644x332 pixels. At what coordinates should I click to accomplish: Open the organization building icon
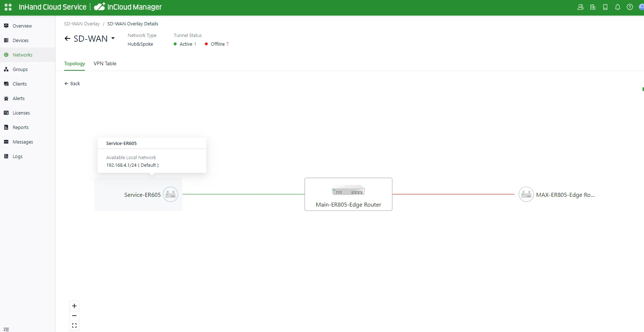tap(593, 7)
